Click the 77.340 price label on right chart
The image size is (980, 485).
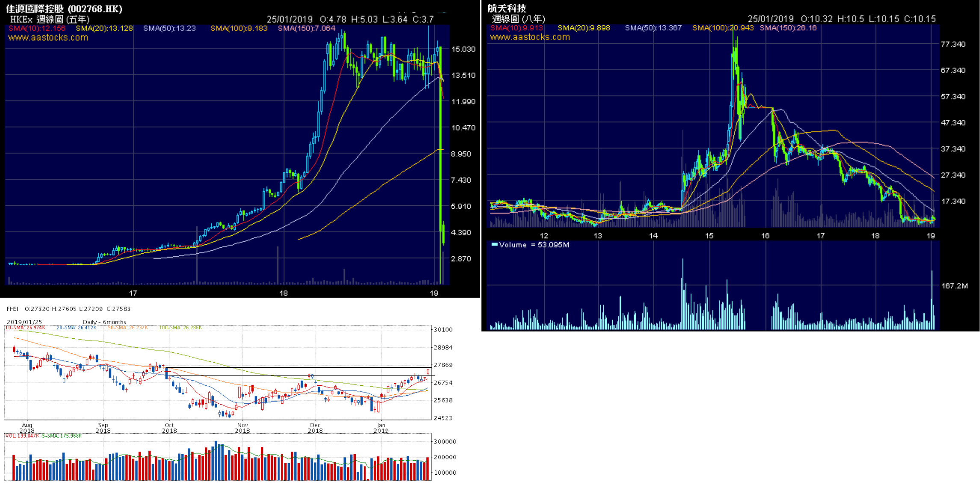coord(953,44)
